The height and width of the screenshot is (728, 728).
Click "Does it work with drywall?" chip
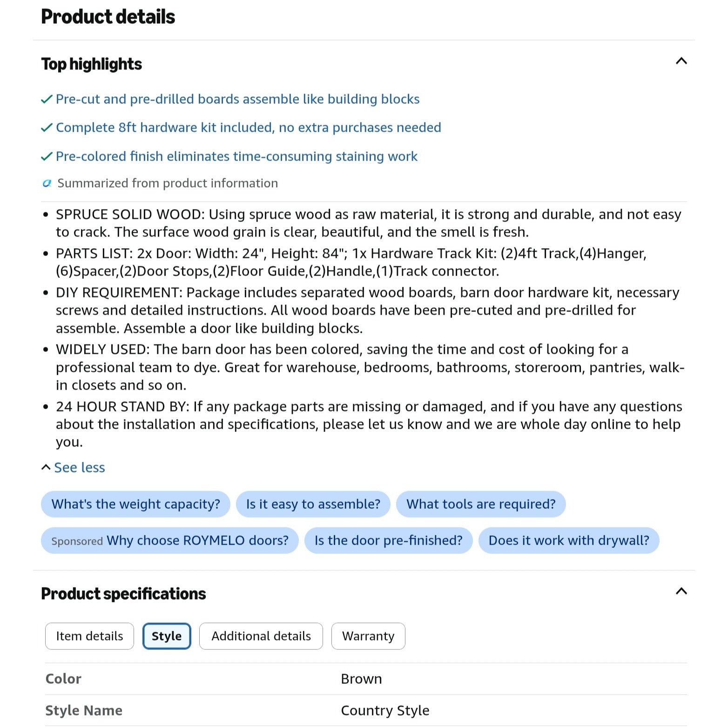(x=569, y=540)
